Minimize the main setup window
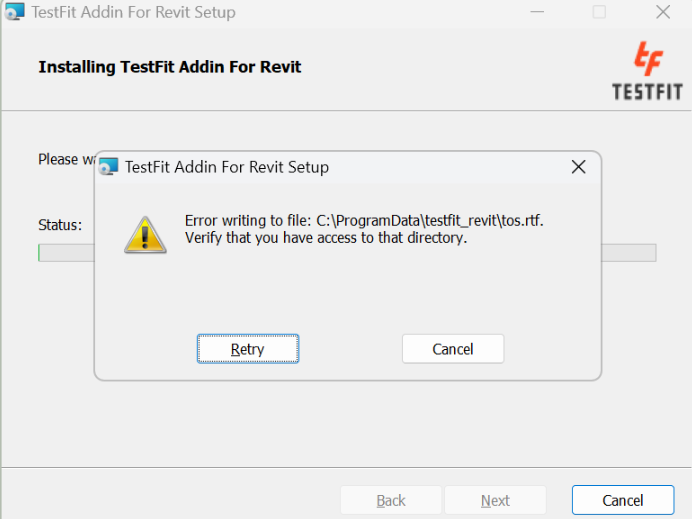Viewport: 692px width, 519px height. coord(537,12)
